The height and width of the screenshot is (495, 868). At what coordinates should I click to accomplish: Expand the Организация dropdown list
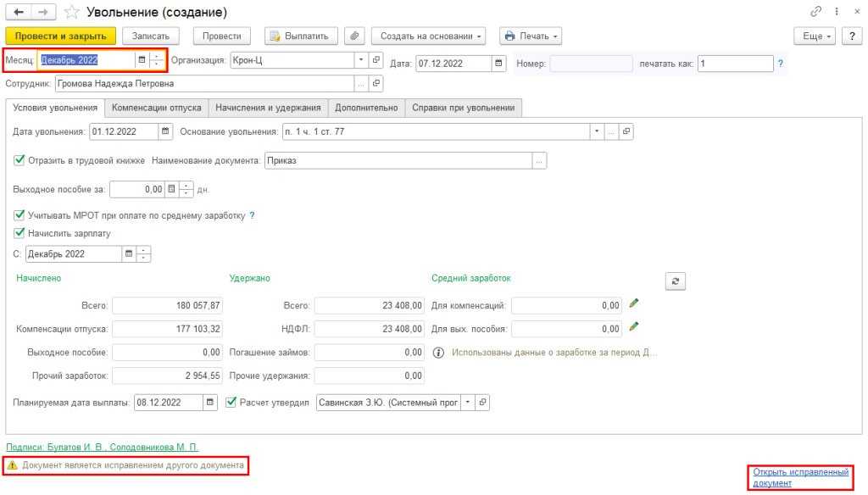[x=361, y=60]
